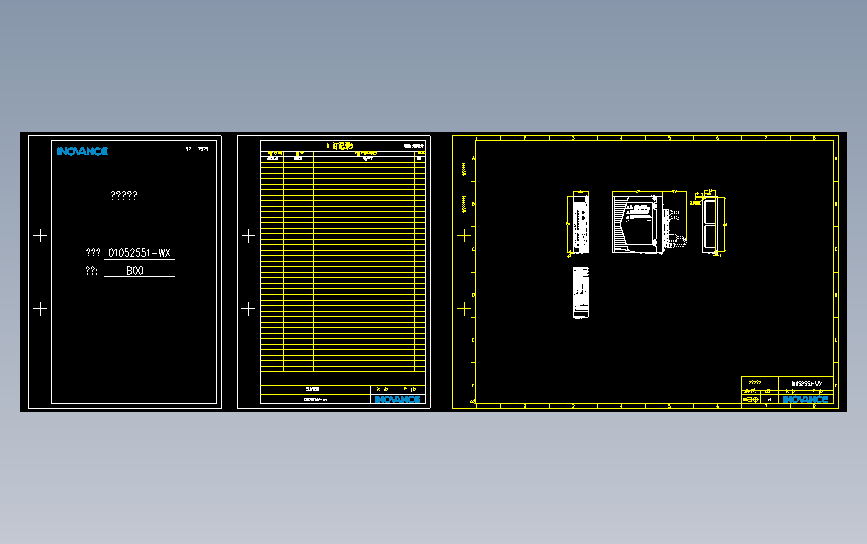Click the INOVANCE logo on the cover sheet
867x544 pixels.
coord(82,151)
